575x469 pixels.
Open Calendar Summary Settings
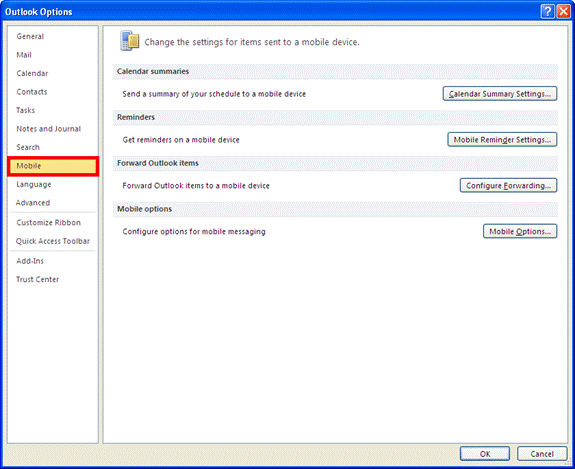tap(500, 94)
